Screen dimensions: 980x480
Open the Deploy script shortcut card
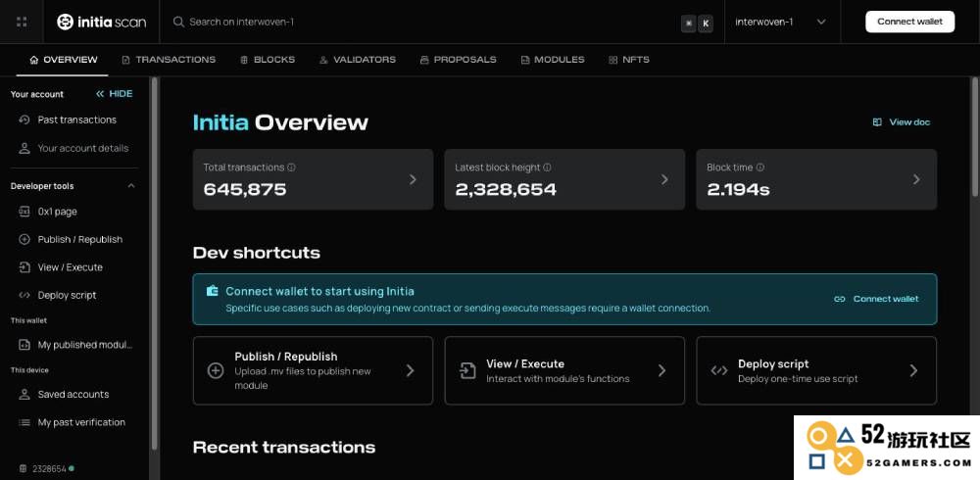[x=816, y=370]
